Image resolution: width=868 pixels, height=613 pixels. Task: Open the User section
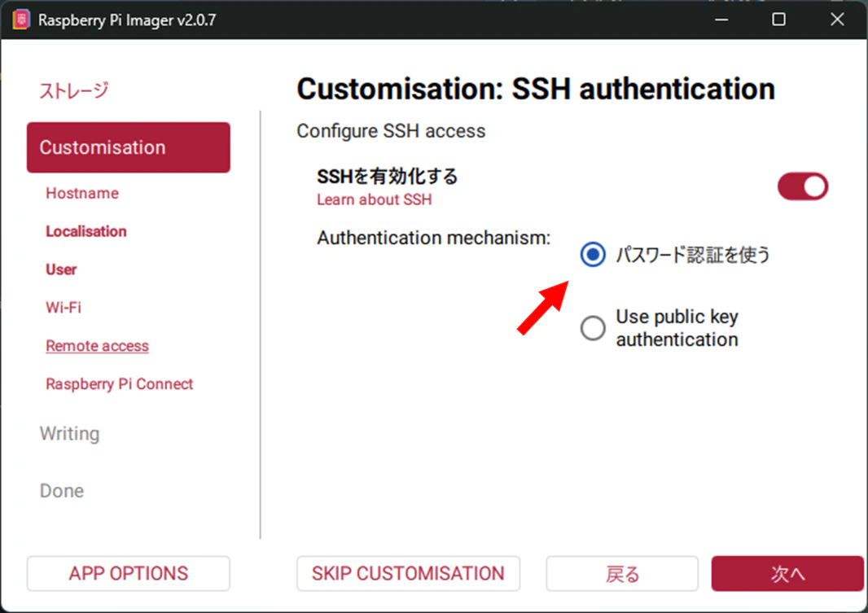coord(61,269)
